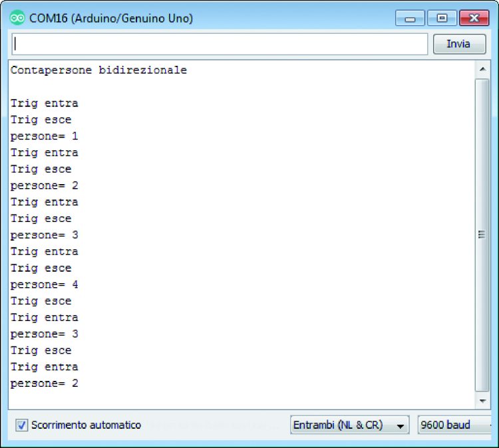Open the 9600 baud rate dropdown
Image resolution: width=499 pixels, height=448 pixels.
[455, 425]
